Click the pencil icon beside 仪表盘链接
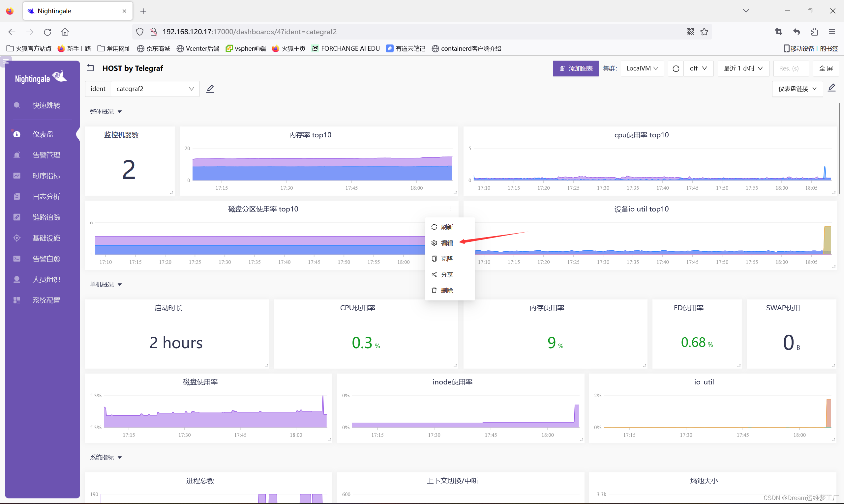This screenshot has height=504, width=844. (831, 88)
